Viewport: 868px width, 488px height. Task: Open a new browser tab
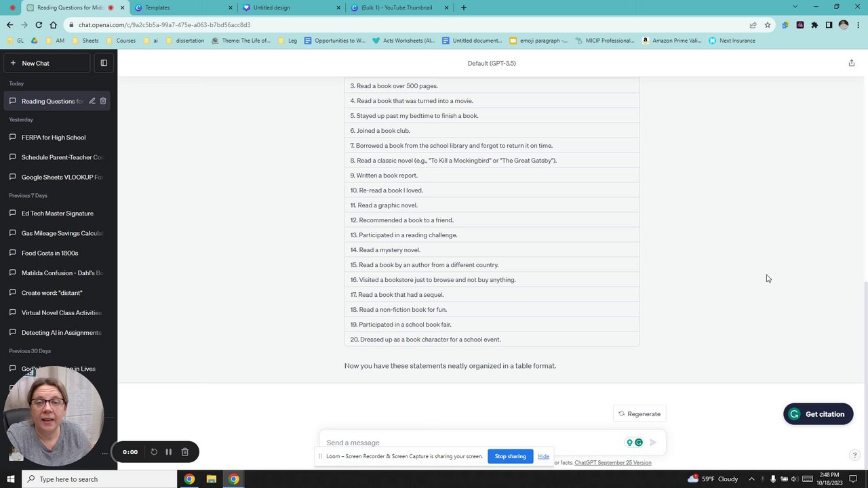point(464,7)
